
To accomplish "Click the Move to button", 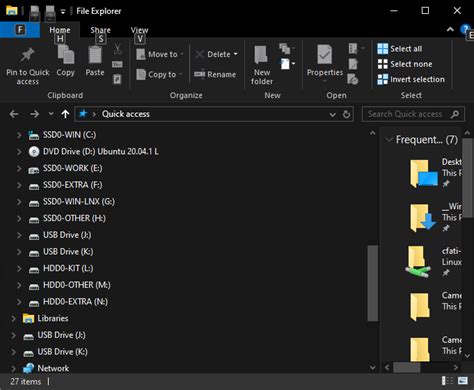I will (x=160, y=54).
